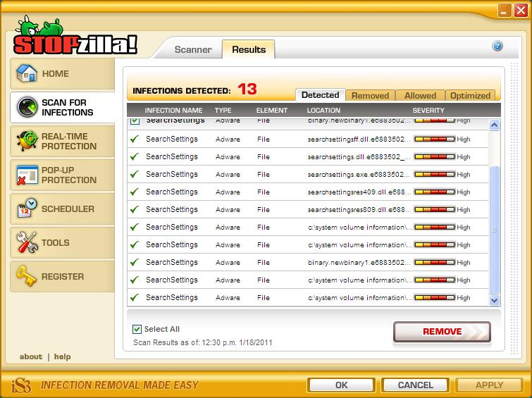
Task: Click the REMOVE button
Action: point(442,332)
